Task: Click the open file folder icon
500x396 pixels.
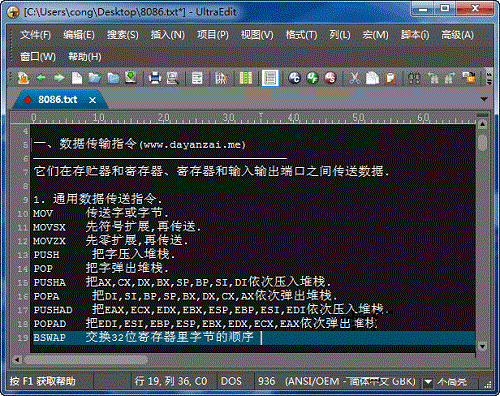Action: 95,78
